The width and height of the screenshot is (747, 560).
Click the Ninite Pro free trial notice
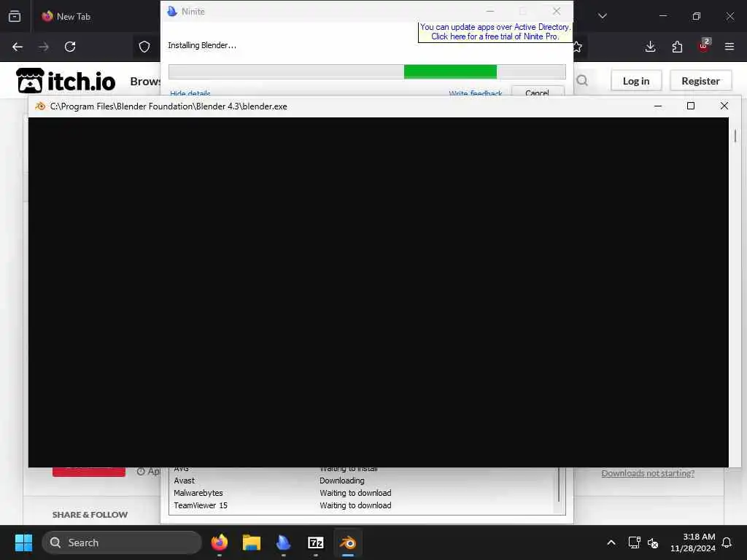495,32
